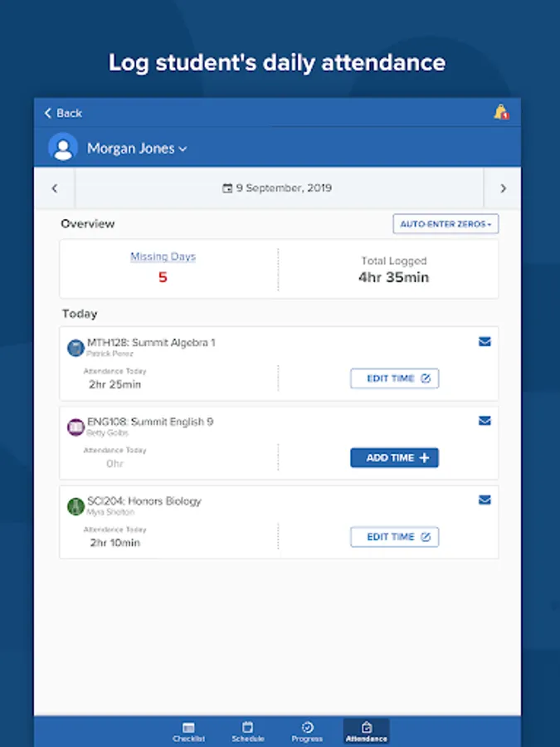Click the ENG108 course icon
Image resolution: width=560 pixels, height=747 pixels.
pos(75,427)
